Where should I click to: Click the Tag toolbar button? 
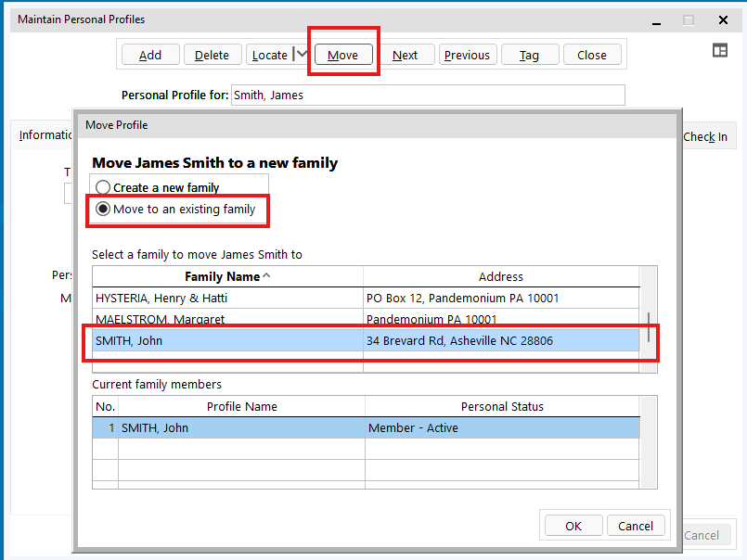[x=529, y=55]
